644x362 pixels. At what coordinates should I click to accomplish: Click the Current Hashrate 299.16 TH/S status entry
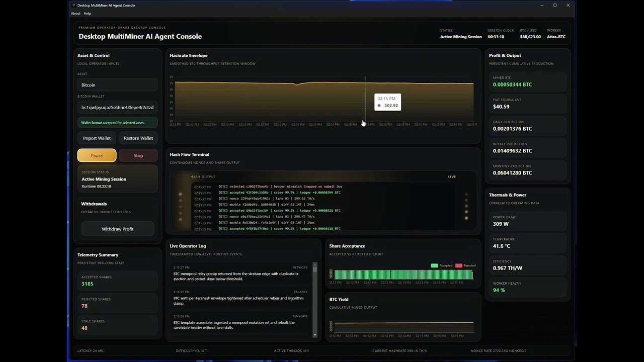(399, 350)
